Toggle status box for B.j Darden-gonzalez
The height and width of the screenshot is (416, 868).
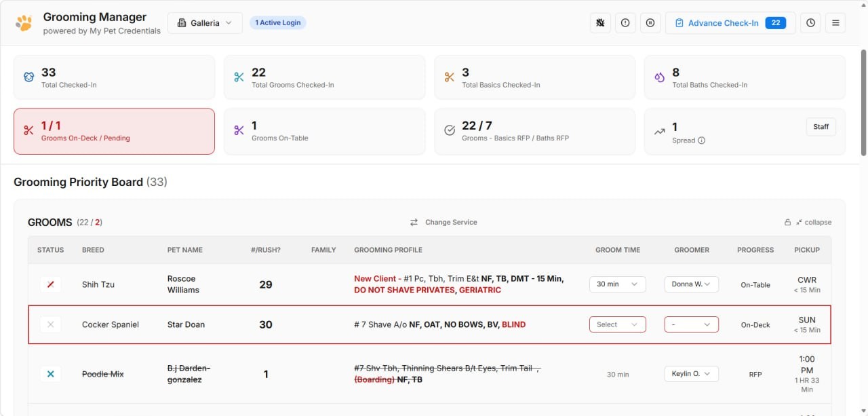(x=51, y=374)
